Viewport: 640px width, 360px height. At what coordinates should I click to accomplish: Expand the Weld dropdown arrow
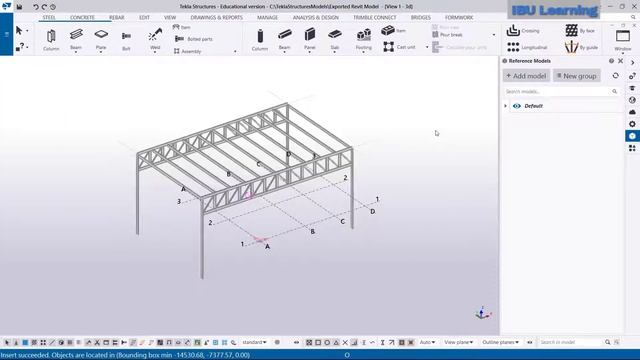(155, 52)
